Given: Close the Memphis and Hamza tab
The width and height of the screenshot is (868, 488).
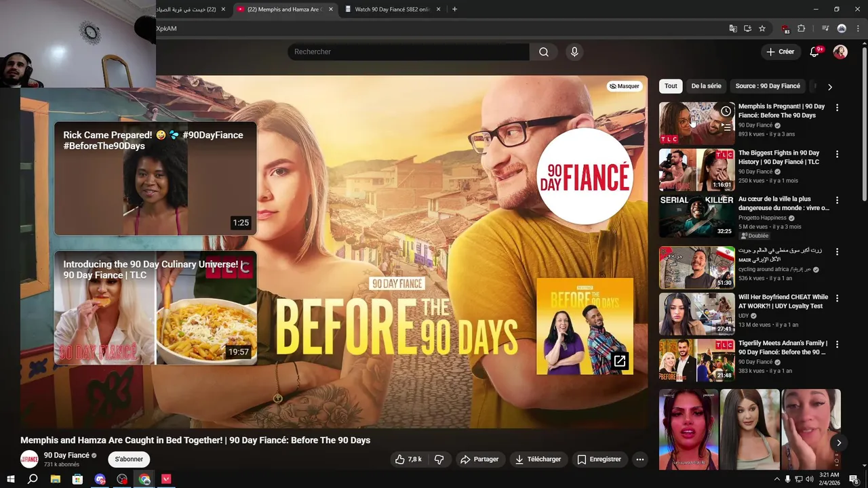Looking at the screenshot, I should [x=331, y=9].
